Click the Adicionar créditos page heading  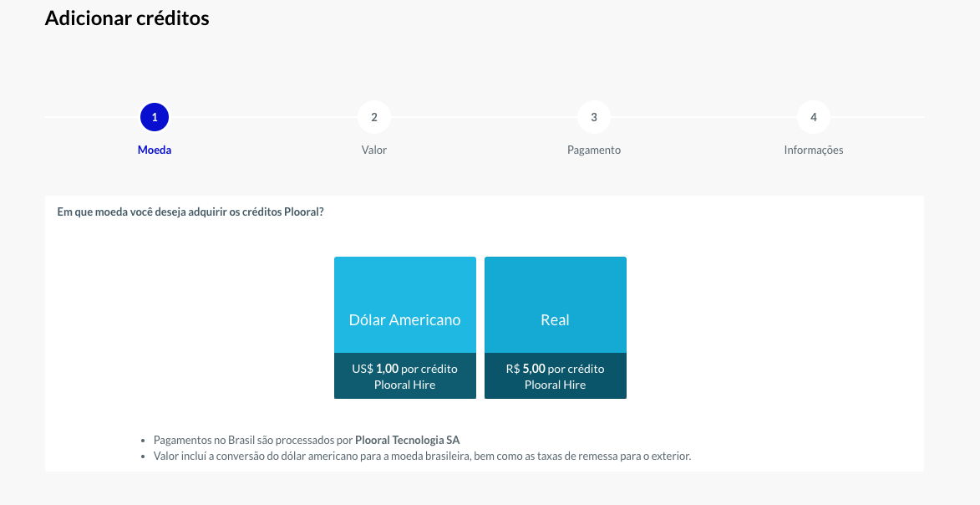click(127, 18)
